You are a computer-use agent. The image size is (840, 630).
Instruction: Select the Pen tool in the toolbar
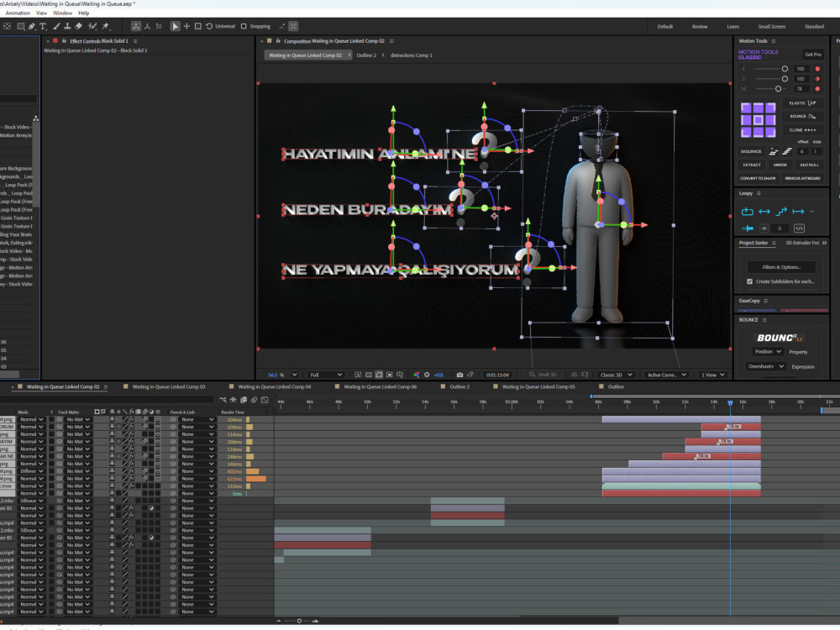point(32,26)
